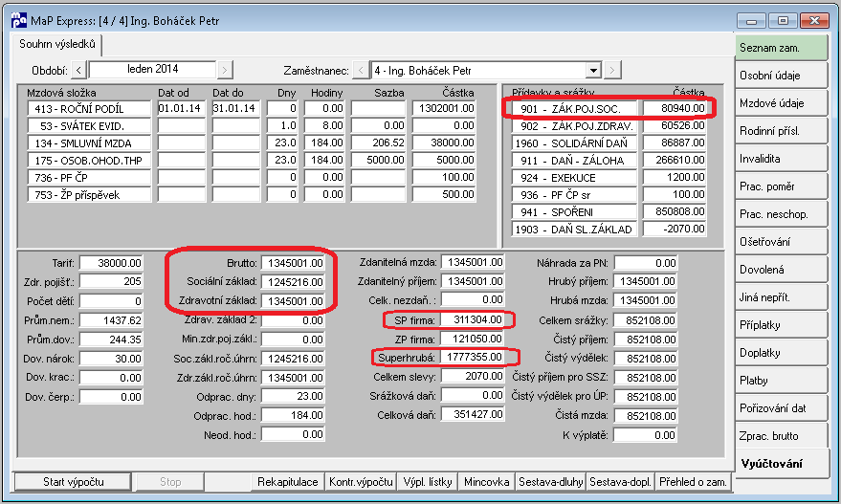Open Mzdové údaje section
841x504 pixels.
point(782,103)
